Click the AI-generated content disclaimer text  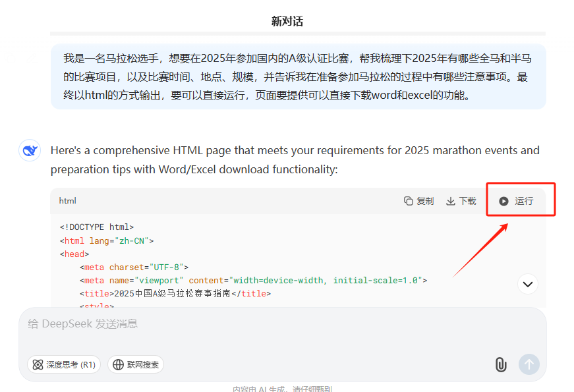282,389
